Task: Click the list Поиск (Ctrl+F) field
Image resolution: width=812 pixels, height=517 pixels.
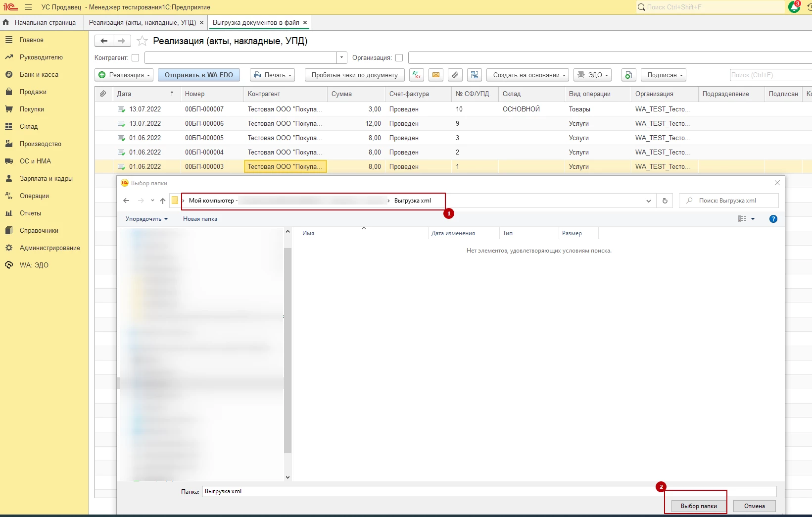Action: tap(771, 75)
